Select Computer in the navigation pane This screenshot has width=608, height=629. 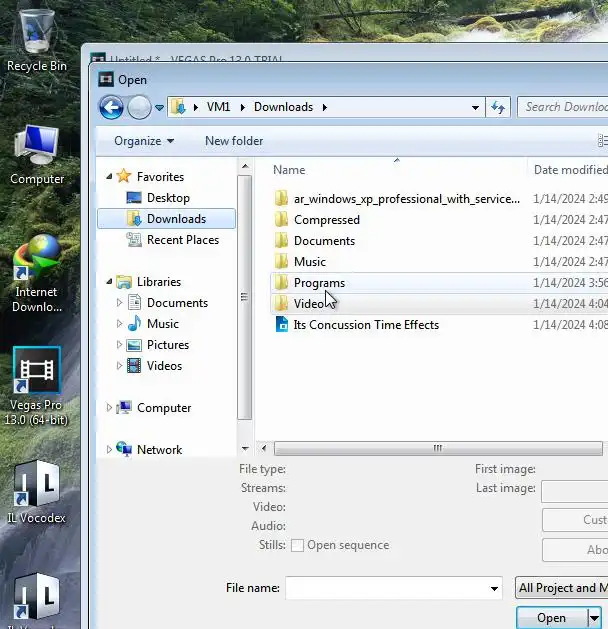coord(164,408)
